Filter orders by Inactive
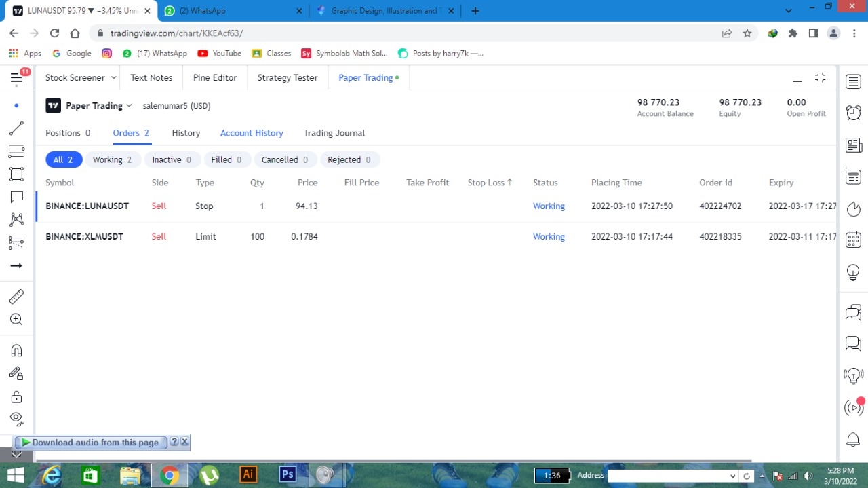 172,160
